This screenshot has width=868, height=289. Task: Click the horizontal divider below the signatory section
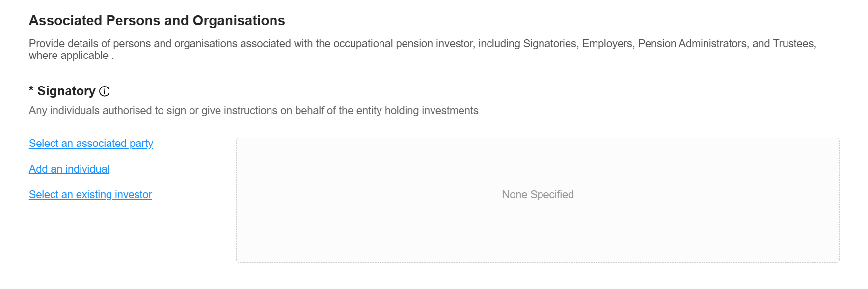pos(434,281)
